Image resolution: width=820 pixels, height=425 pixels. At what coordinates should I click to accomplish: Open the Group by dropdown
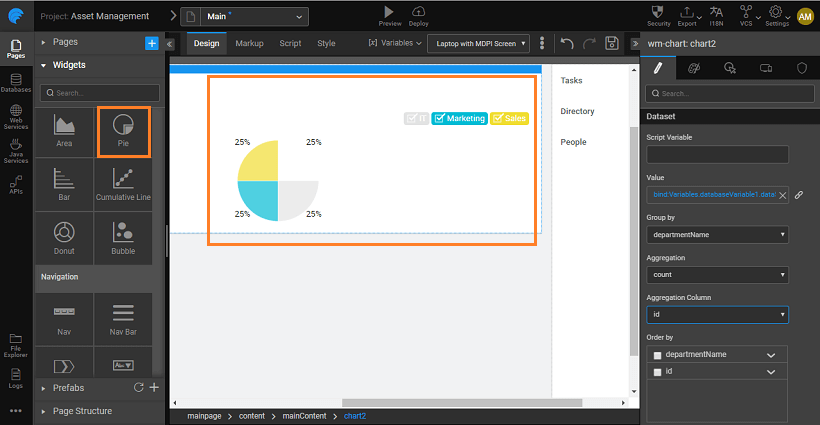click(x=717, y=235)
